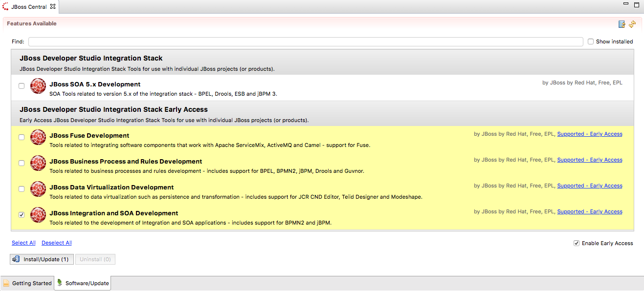Click the Integration Stack Early Access heading
The height and width of the screenshot is (291, 644).
(113, 109)
